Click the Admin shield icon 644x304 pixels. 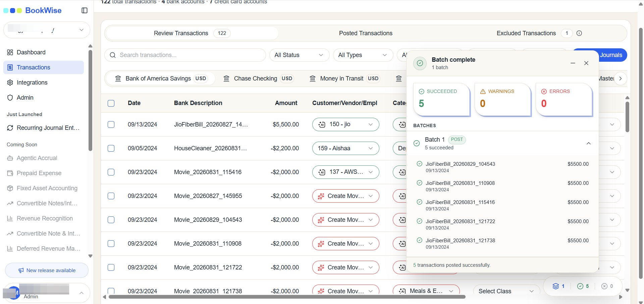[10, 98]
